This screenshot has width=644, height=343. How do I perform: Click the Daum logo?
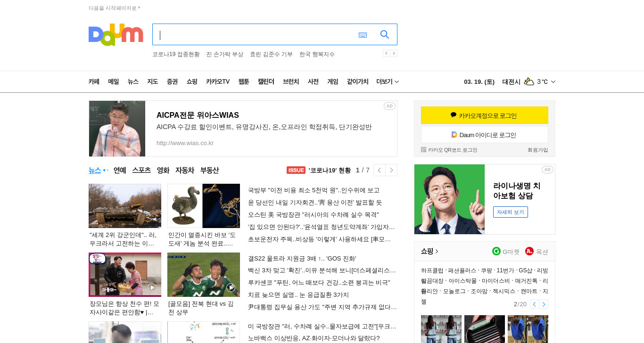pyautogui.click(x=116, y=34)
